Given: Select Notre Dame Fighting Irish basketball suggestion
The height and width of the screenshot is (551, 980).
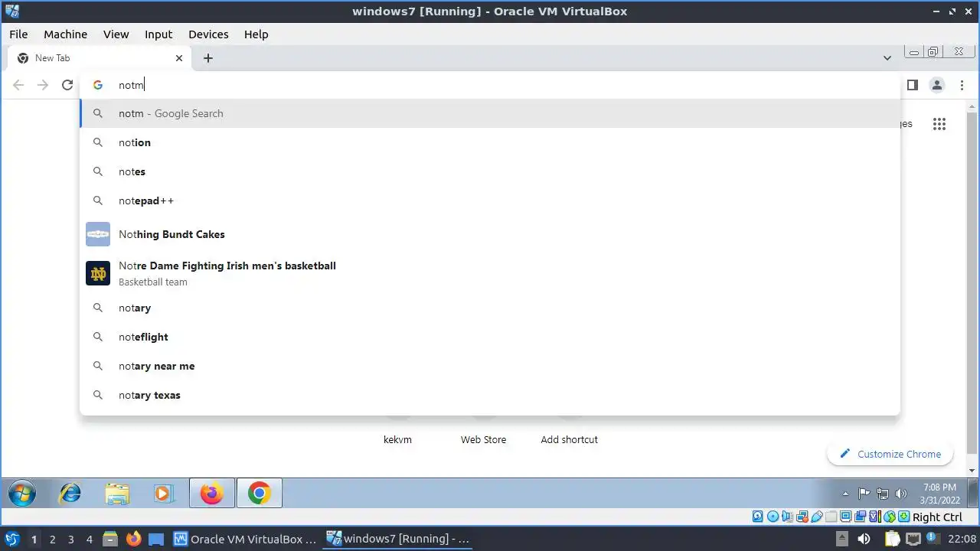Looking at the screenshot, I should tap(490, 273).
